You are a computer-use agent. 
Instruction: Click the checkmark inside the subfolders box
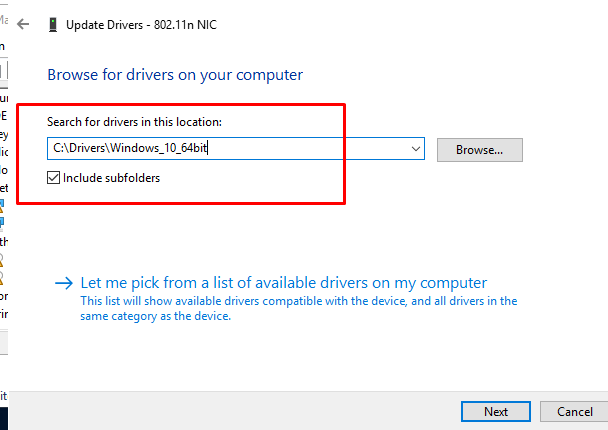point(54,178)
